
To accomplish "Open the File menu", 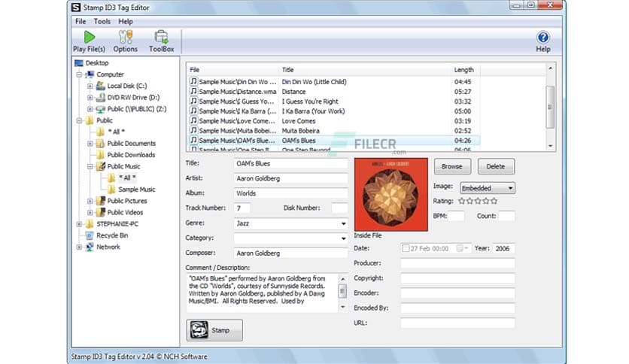I will pos(81,21).
